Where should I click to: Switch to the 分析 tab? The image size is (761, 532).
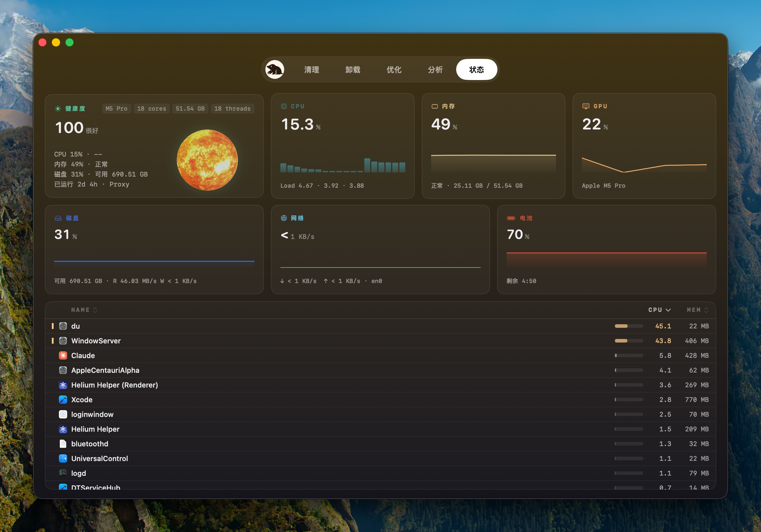(435, 69)
